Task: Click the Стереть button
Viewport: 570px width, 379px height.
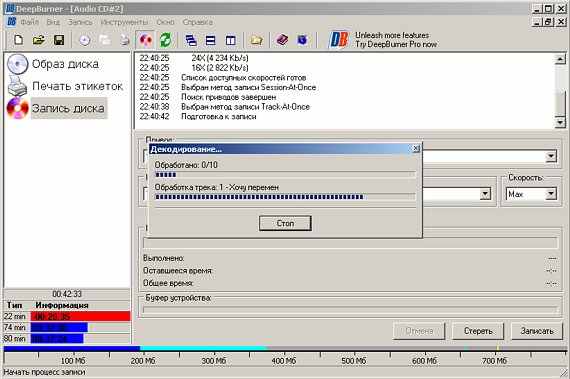Action: 478,331
